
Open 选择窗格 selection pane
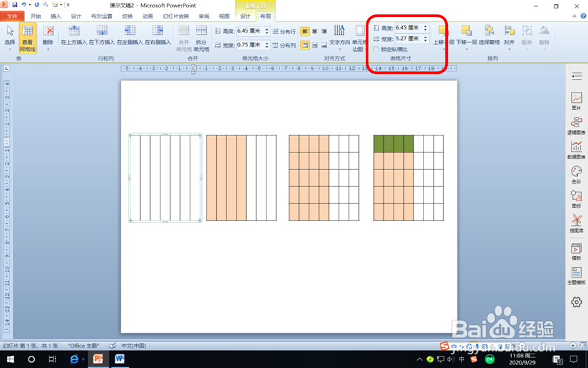489,35
